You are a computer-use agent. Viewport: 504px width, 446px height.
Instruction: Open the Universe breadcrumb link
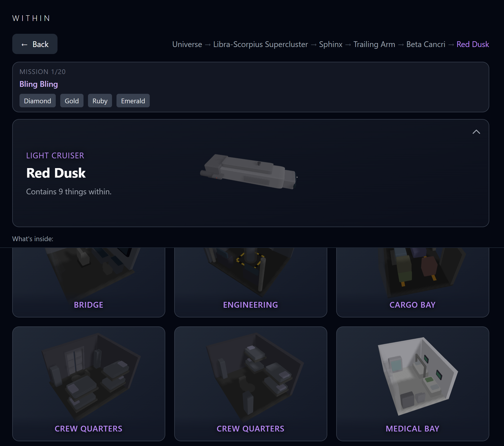tap(187, 44)
